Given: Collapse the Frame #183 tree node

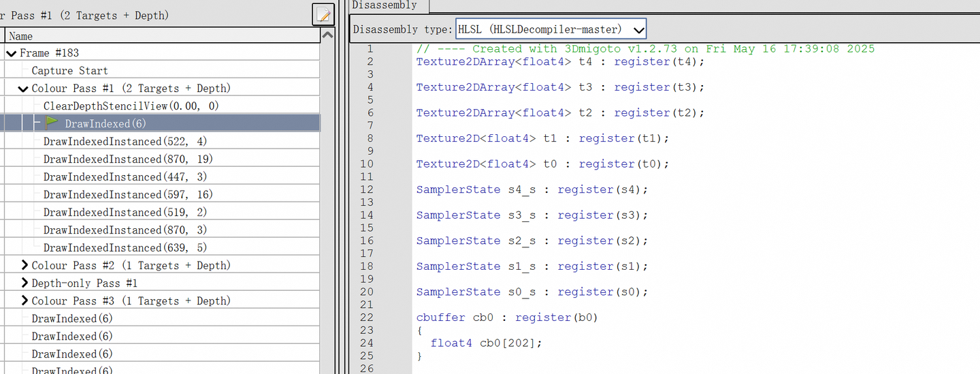Looking at the screenshot, I should (x=12, y=53).
